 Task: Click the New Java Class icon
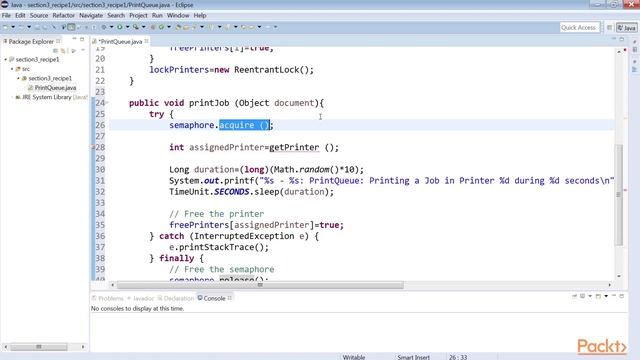161,27
